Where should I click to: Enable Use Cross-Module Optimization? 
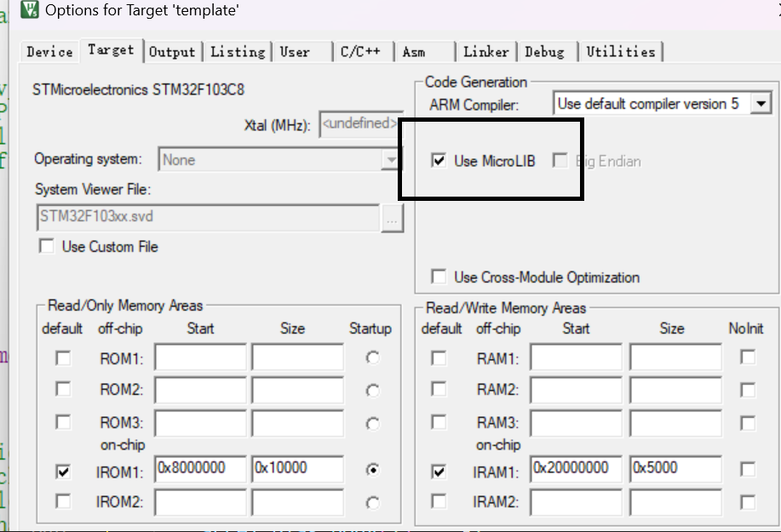tap(439, 277)
